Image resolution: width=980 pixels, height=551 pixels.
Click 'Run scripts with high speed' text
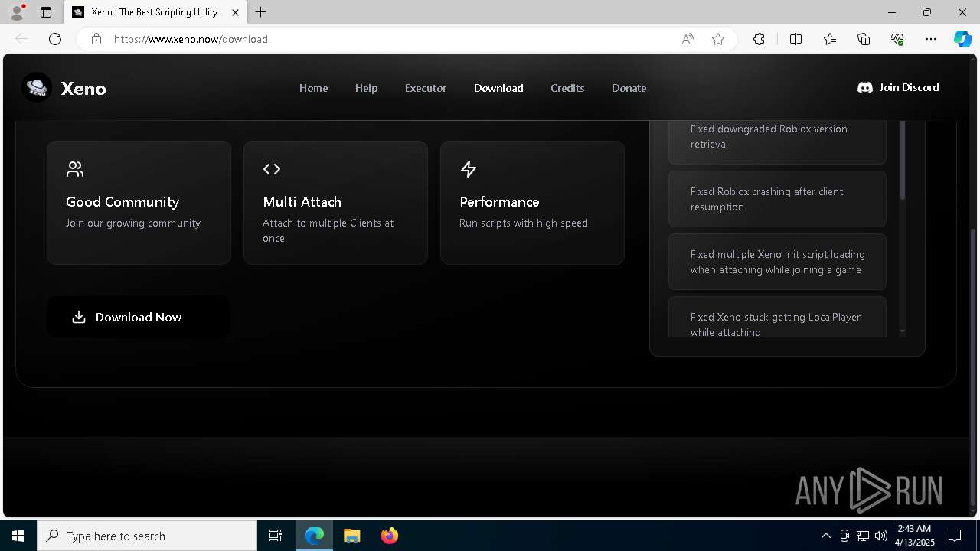pyautogui.click(x=524, y=223)
